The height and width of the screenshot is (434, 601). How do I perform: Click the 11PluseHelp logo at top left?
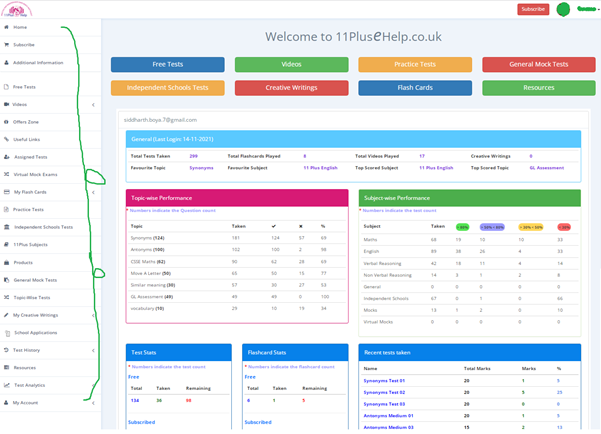(x=16, y=9)
